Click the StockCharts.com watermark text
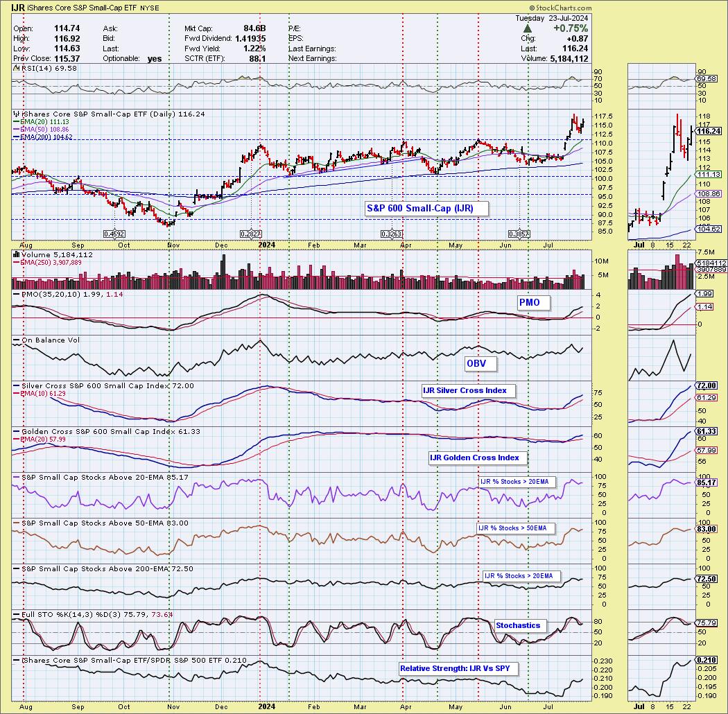 click(560, 8)
